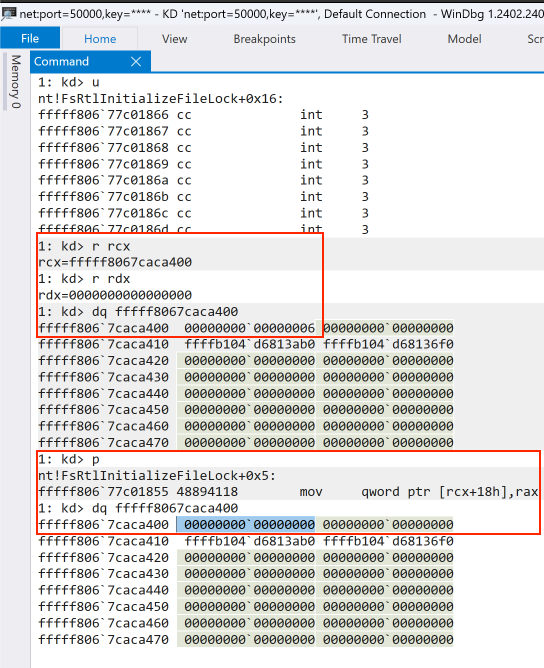This screenshot has width=544, height=668.
Task: Click the WinDbg app icon in title bar
Action: pyautogui.click(x=8, y=14)
